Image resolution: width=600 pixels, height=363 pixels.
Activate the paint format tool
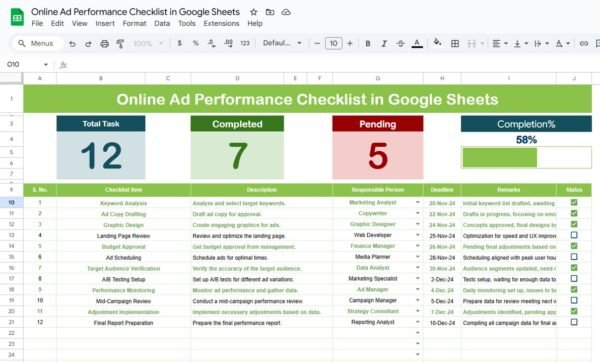[121, 44]
